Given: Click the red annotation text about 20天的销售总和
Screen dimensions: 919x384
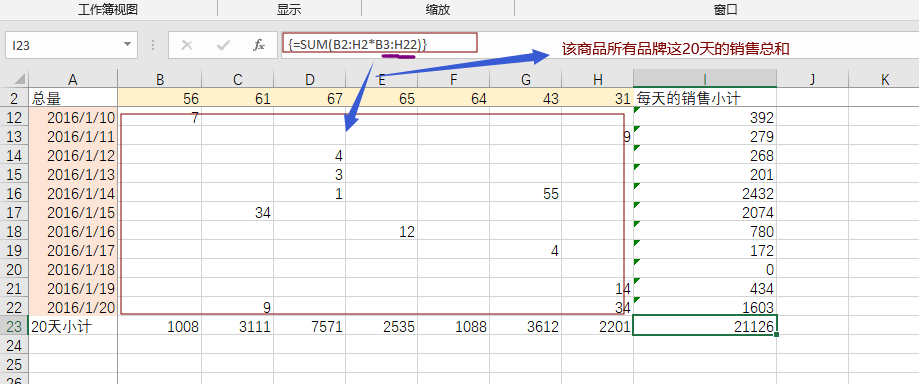Looking at the screenshot, I should coord(676,50).
